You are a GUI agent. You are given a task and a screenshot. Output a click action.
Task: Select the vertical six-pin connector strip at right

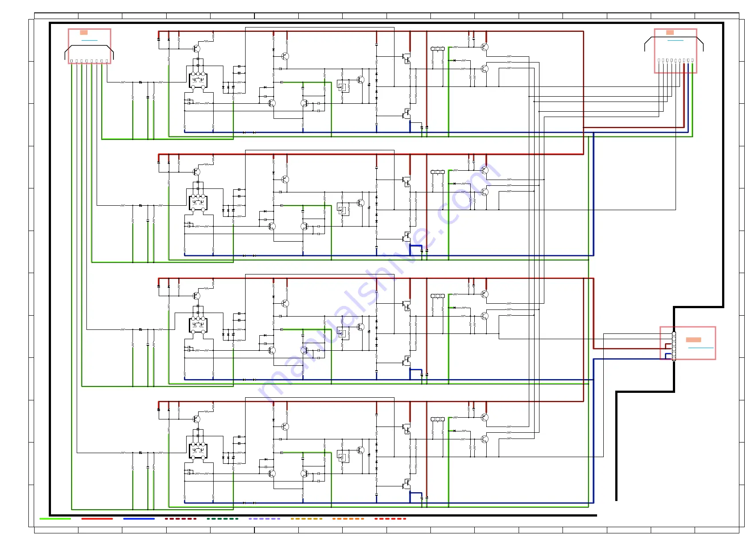click(674, 346)
